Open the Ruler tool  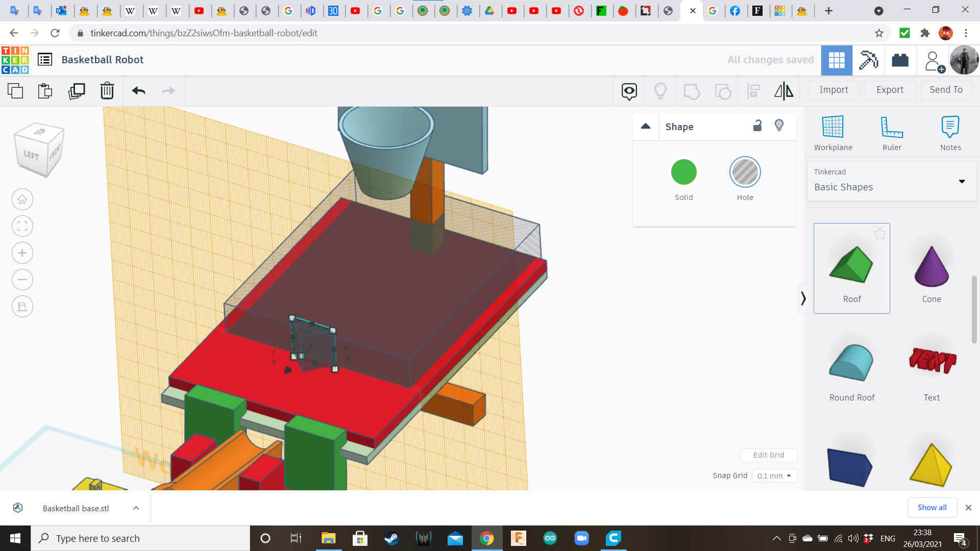point(891,132)
